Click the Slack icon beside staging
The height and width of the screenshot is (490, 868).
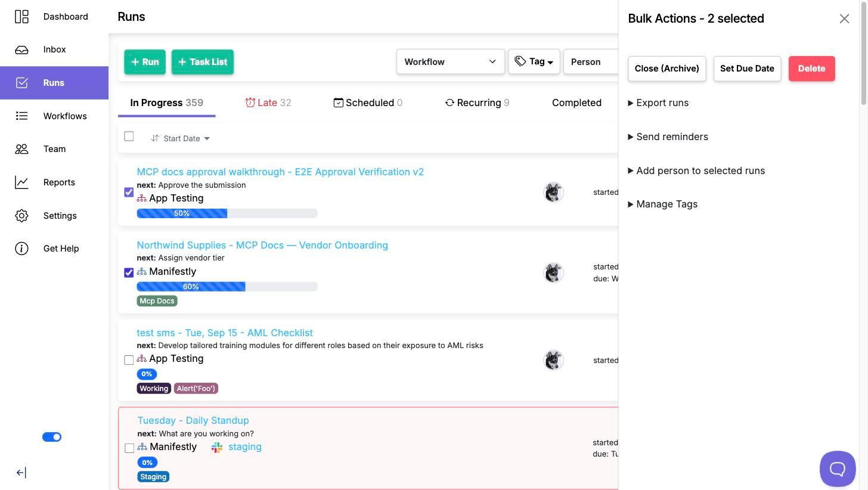pyautogui.click(x=217, y=447)
